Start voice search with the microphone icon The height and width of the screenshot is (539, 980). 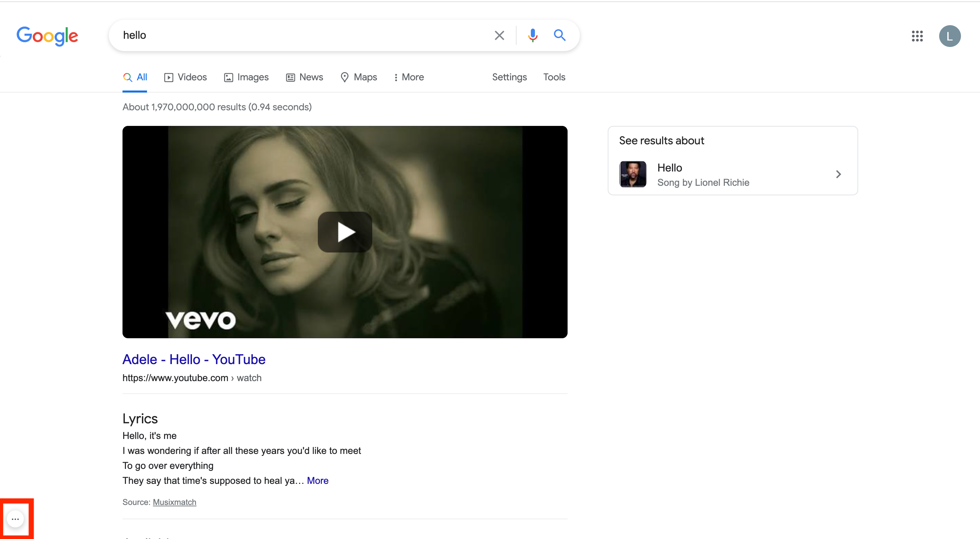533,35
